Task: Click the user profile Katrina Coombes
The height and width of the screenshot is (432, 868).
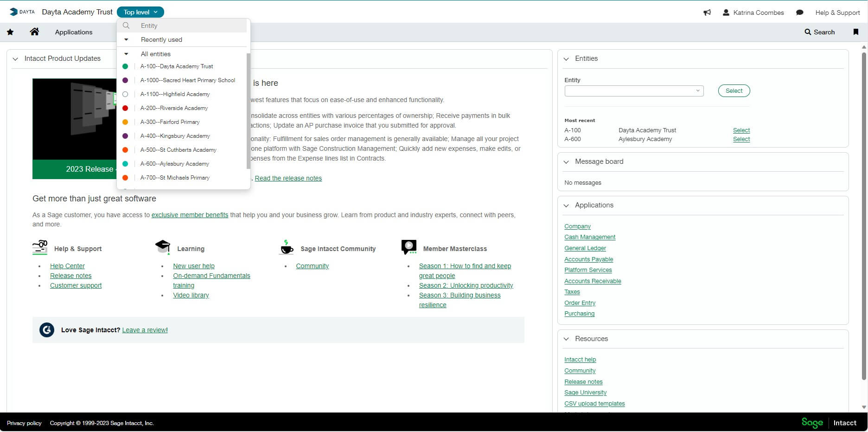Action: point(753,13)
